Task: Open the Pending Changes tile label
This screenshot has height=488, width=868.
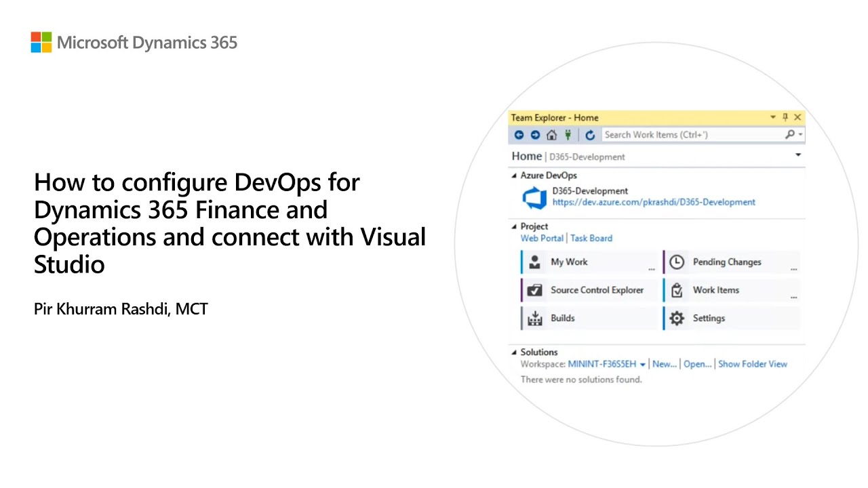Action: (727, 262)
